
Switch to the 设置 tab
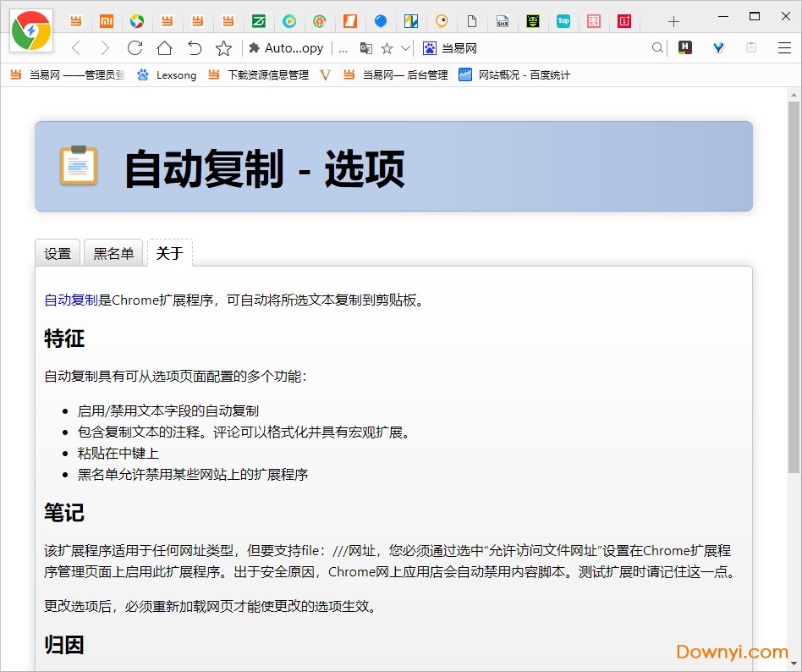[58, 253]
